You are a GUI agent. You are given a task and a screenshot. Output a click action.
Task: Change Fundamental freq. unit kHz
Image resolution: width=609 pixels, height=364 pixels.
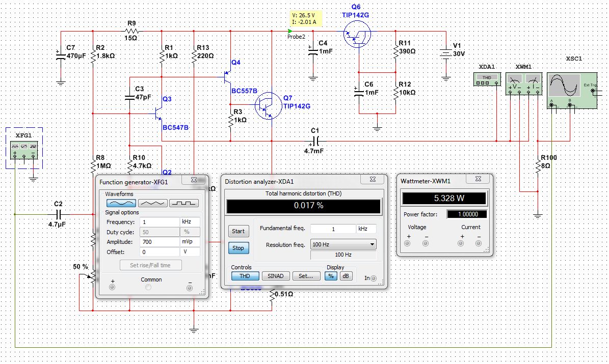point(366,229)
